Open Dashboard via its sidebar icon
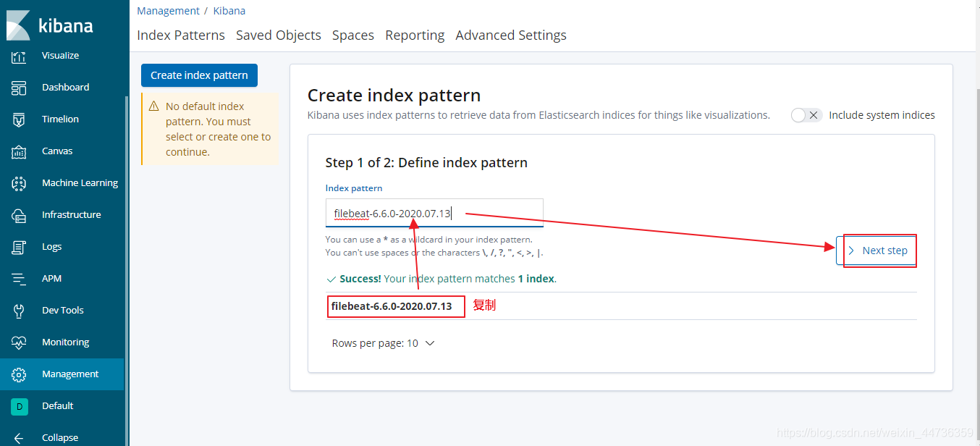The width and height of the screenshot is (980, 446). (x=19, y=88)
